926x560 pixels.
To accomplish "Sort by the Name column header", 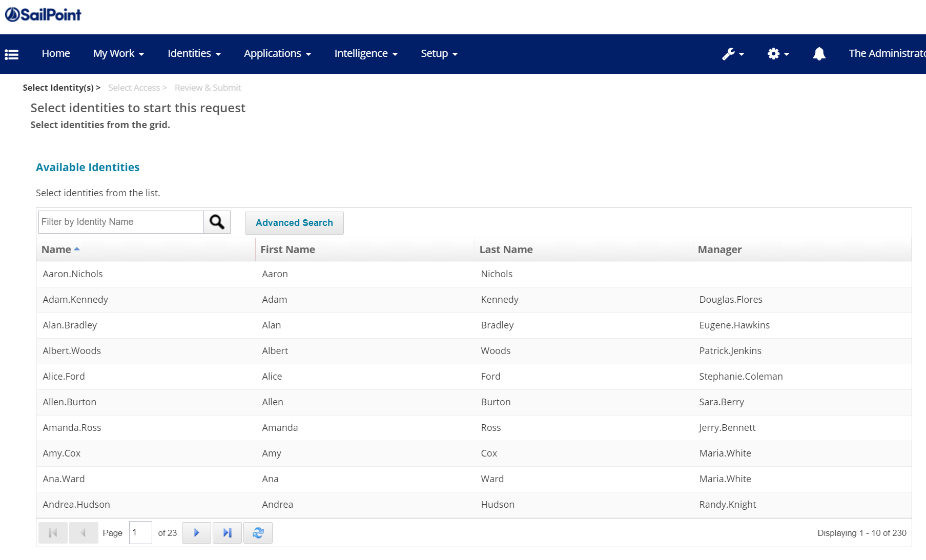I will click(x=146, y=250).
